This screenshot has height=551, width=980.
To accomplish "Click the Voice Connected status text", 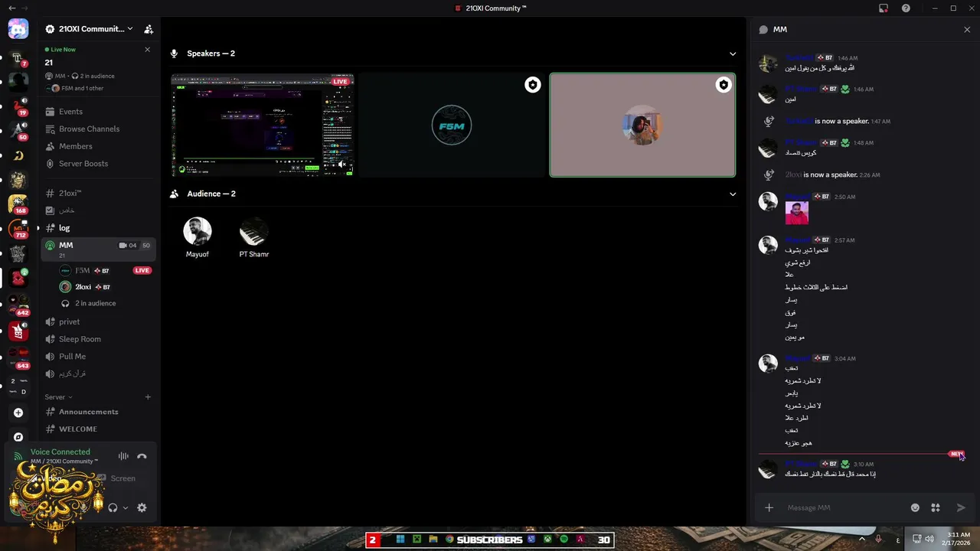I will (60, 452).
